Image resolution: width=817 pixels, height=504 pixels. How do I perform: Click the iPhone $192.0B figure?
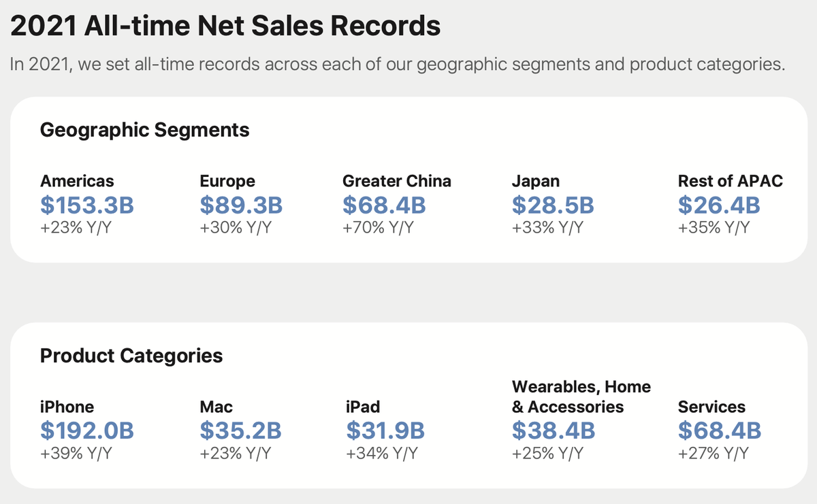tap(87, 431)
